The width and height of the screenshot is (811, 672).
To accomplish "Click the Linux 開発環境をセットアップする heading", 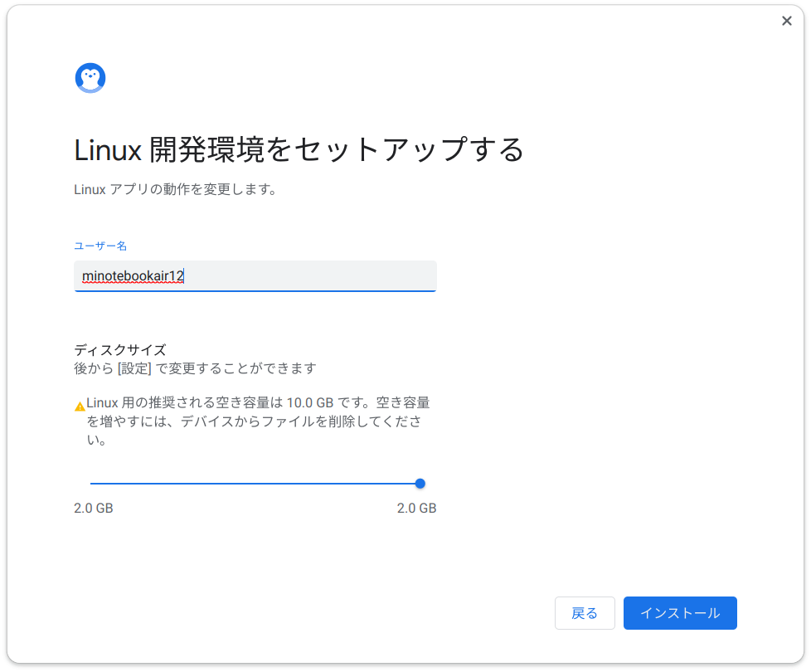I will click(299, 150).
